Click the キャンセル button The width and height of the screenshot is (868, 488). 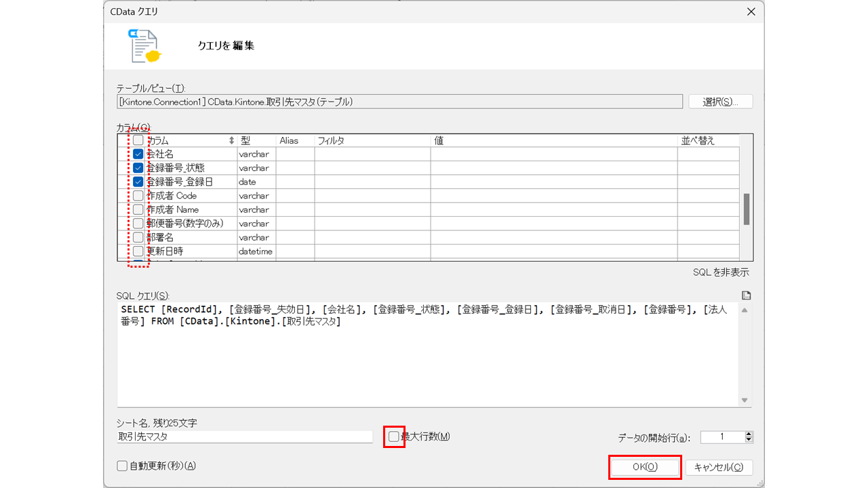719,467
